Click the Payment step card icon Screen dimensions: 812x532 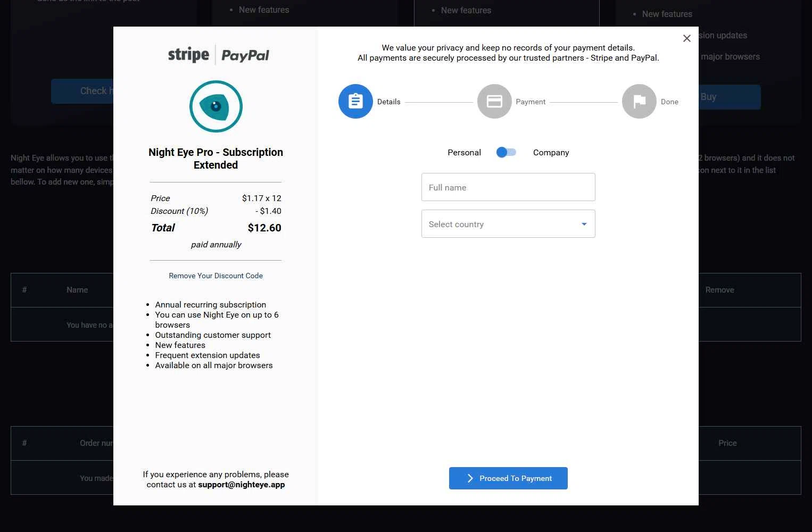(494, 101)
